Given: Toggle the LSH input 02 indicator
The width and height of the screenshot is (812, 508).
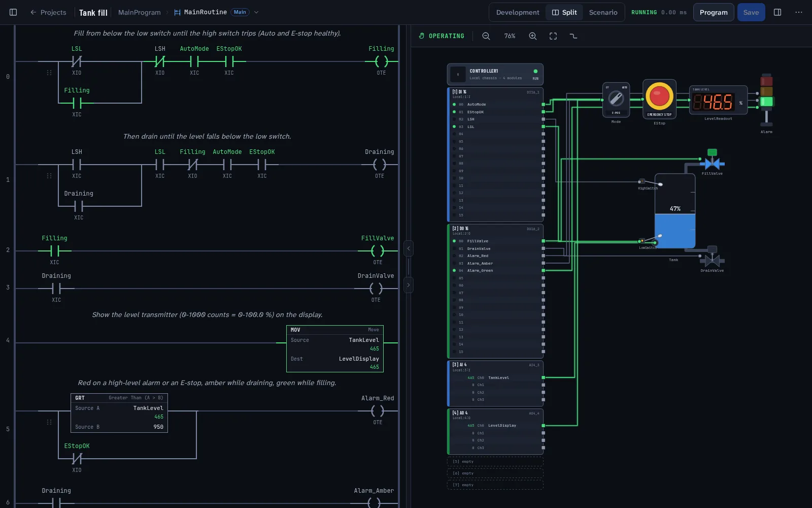Looking at the screenshot, I should click(x=454, y=119).
